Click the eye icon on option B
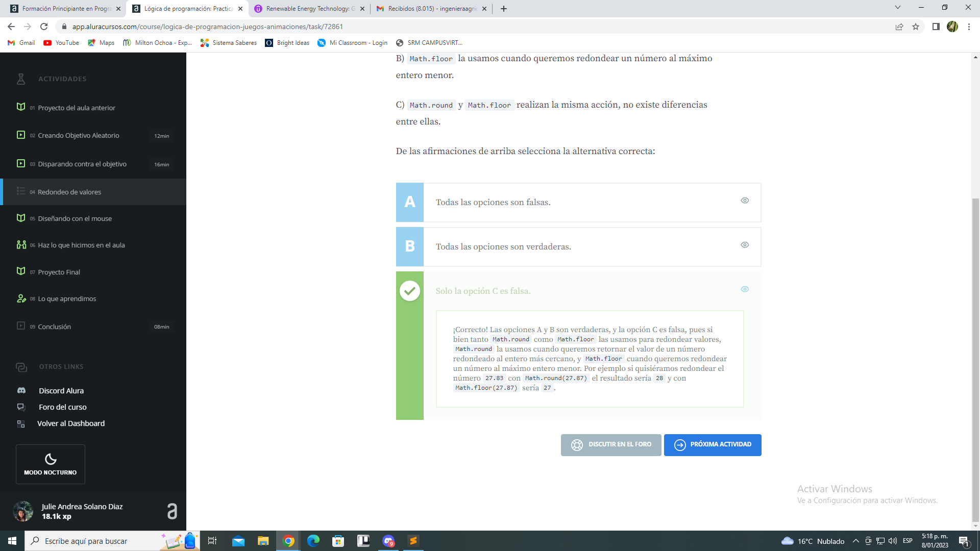The height and width of the screenshot is (551, 980). coord(744,245)
